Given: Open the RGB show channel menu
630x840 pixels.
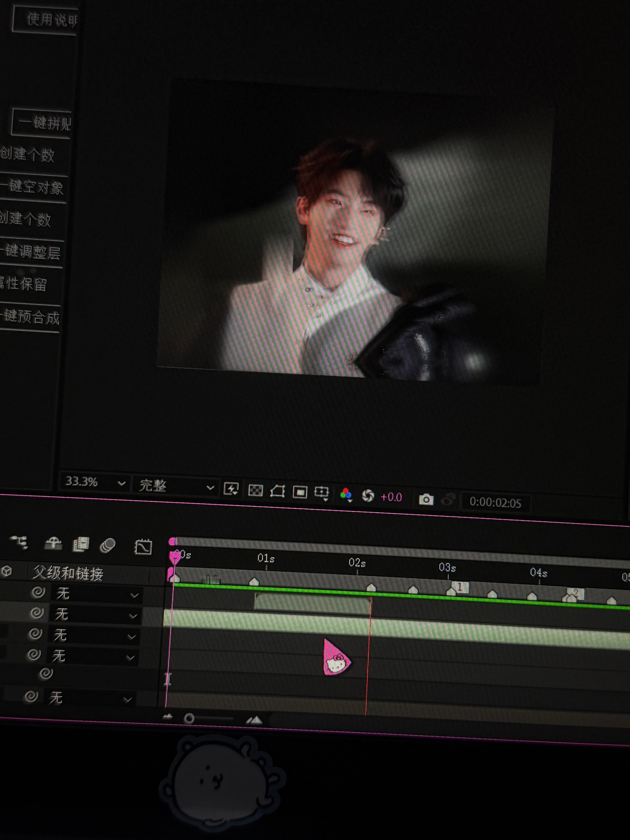Looking at the screenshot, I should pos(346,495).
